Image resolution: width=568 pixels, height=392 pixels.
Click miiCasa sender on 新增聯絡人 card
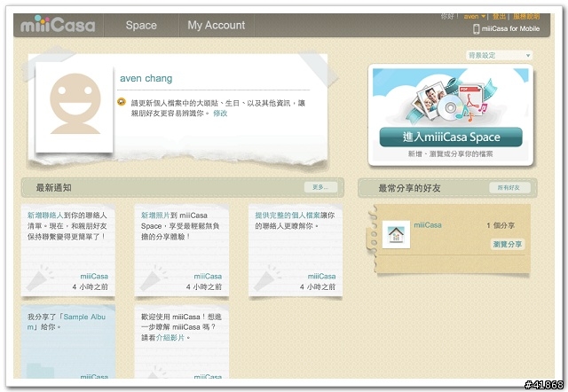[94, 276]
